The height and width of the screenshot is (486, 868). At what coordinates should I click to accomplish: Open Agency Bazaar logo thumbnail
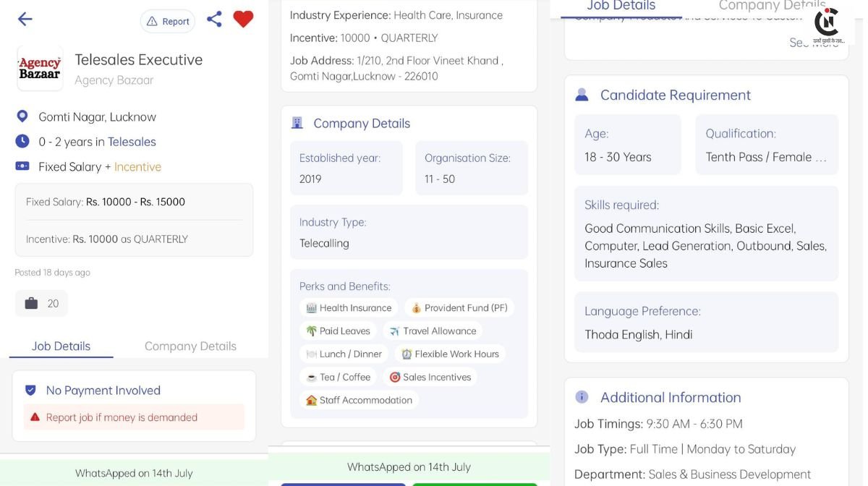pos(40,68)
